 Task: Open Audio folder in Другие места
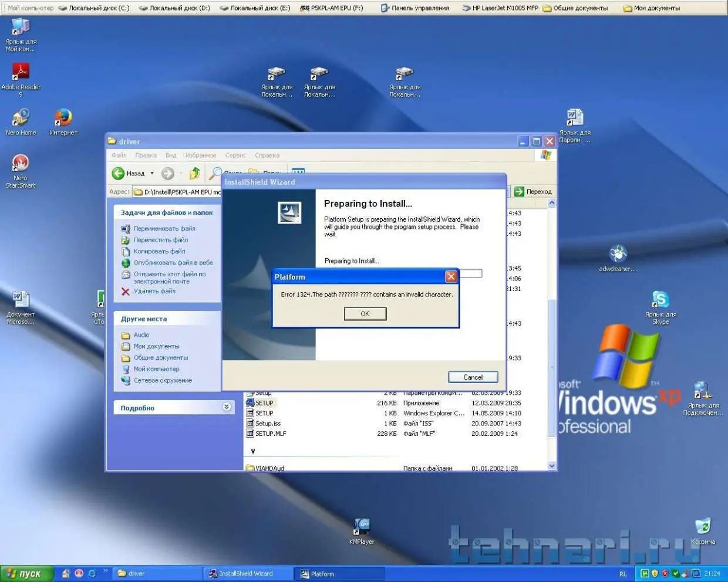(141, 335)
